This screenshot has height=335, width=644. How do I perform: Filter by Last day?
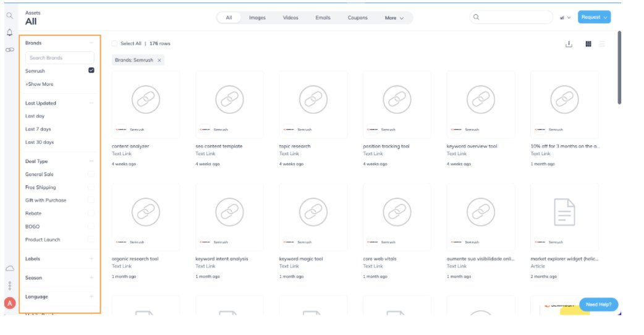[35, 116]
